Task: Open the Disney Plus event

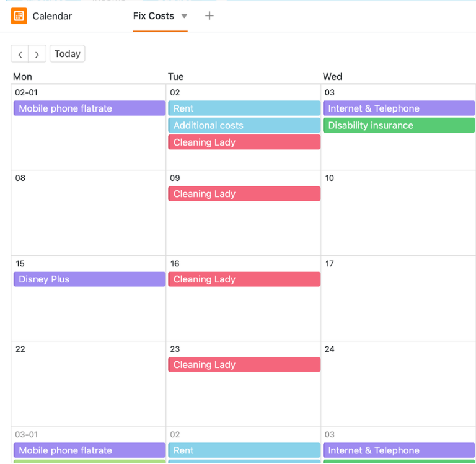Action: 89,279
